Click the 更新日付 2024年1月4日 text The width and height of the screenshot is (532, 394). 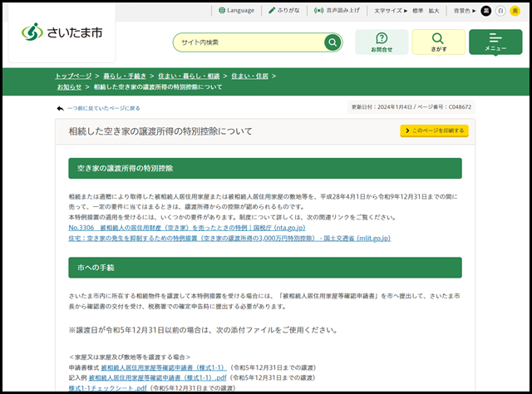coord(382,107)
